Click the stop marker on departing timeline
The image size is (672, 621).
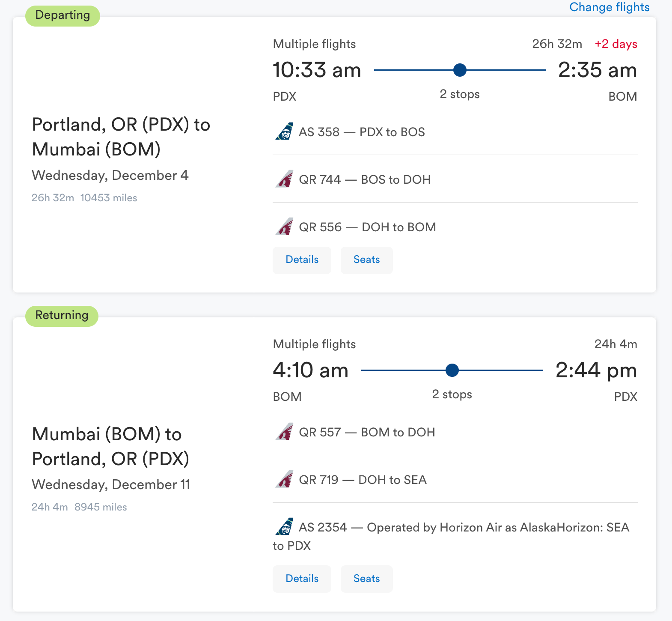click(460, 70)
